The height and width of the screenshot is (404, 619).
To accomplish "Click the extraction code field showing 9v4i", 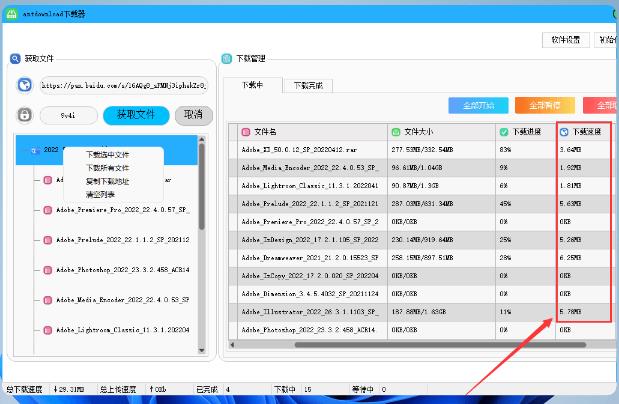I will tap(68, 115).
